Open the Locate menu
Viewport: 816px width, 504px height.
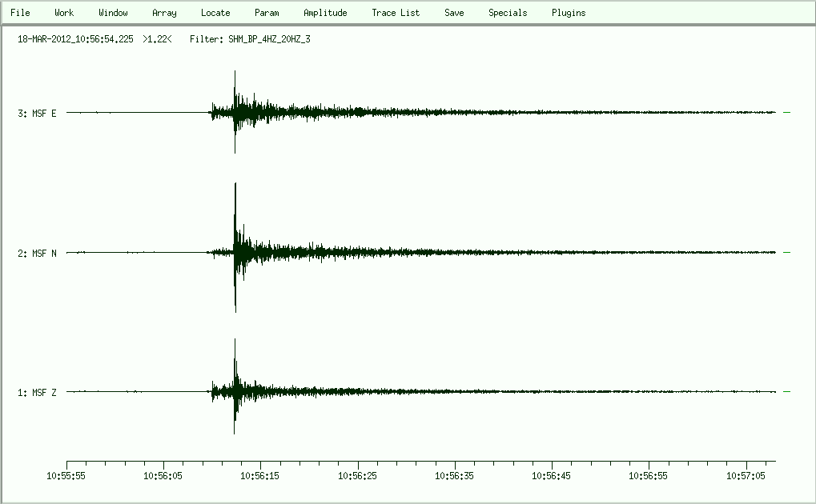(x=215, y=13)
